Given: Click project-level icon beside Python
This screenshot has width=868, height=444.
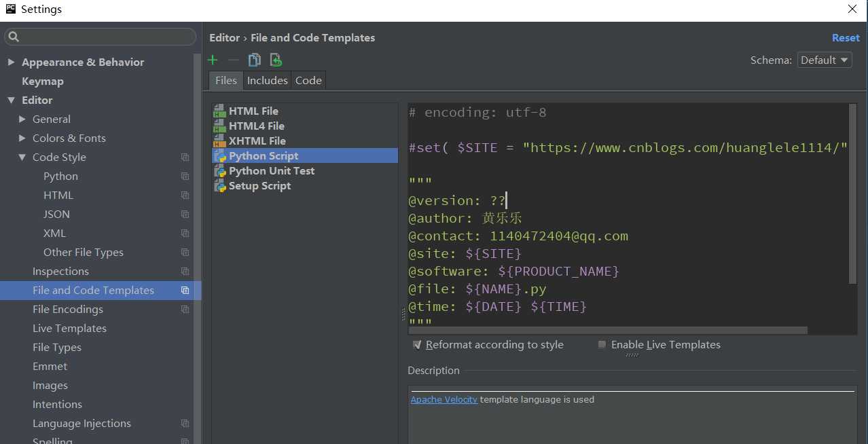Looking at the screenshot, I should tap(185, 176).
